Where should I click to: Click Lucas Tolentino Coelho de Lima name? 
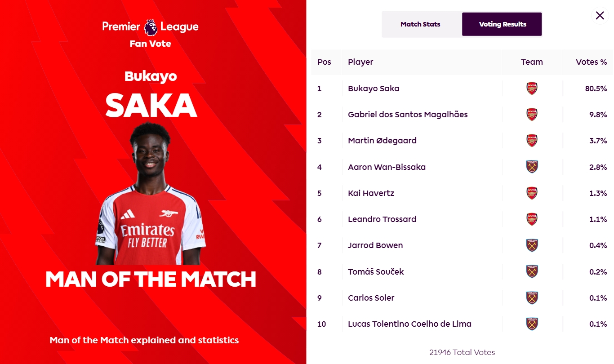(x=409, y=324)
